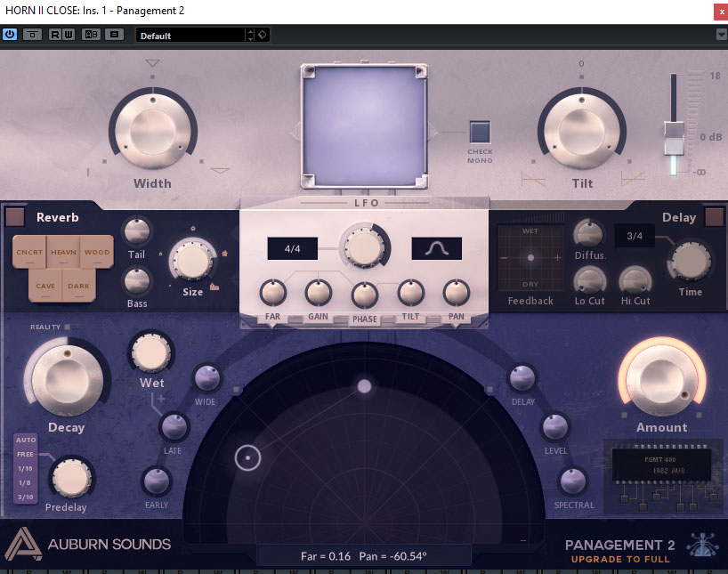Toggle the REALITY indicator switch
Image resolution: width=728 pixels, height=574 pixels.
pos(68,327)
